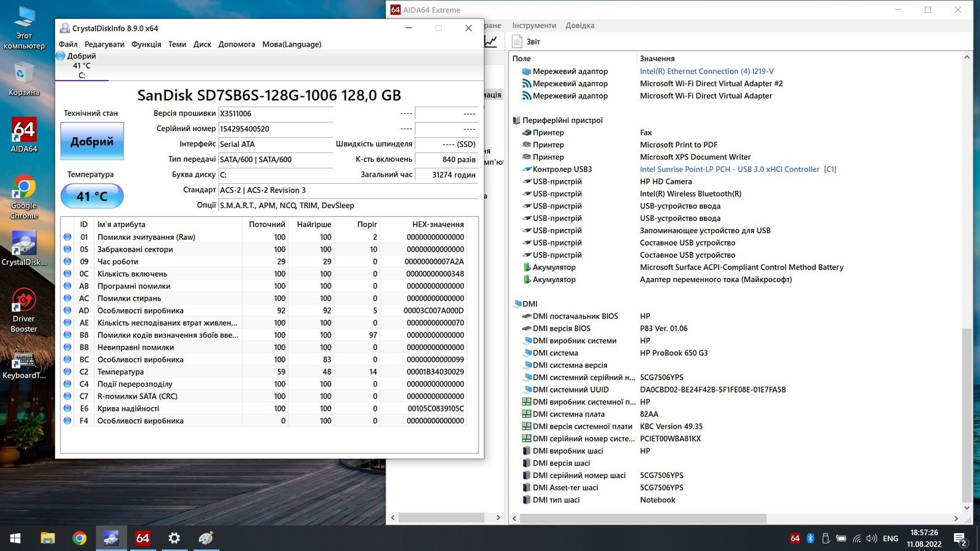Click the Добрий health status button

92,141
